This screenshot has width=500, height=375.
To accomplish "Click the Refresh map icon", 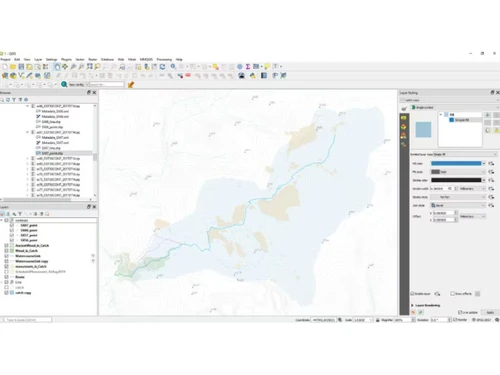I will click(x=162, y=67).
